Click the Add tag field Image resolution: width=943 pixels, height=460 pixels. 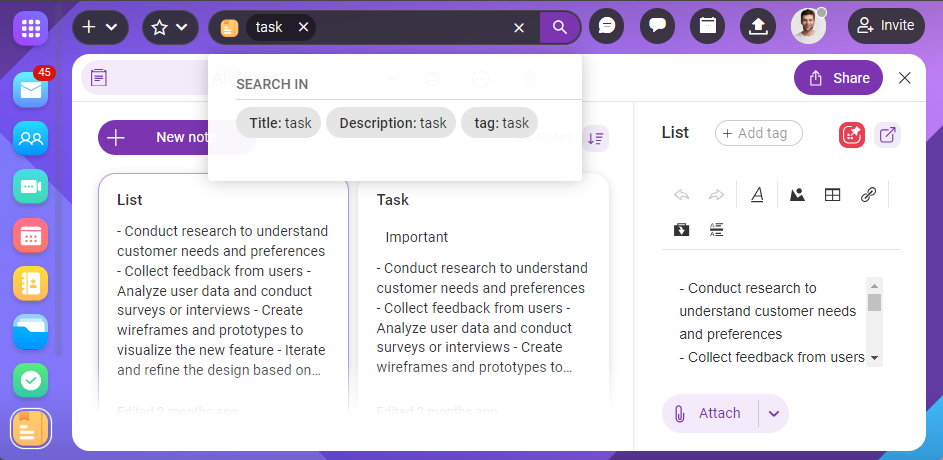click(758, 133)
